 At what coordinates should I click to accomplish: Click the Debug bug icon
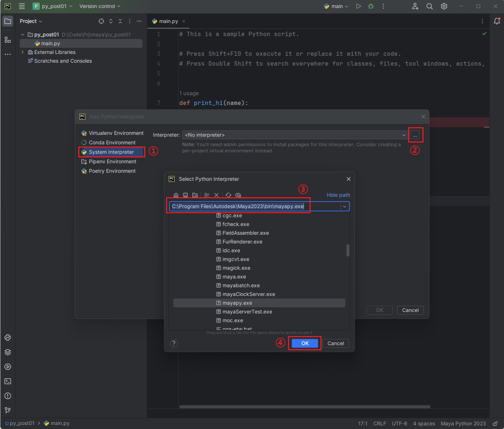(371, 6)
